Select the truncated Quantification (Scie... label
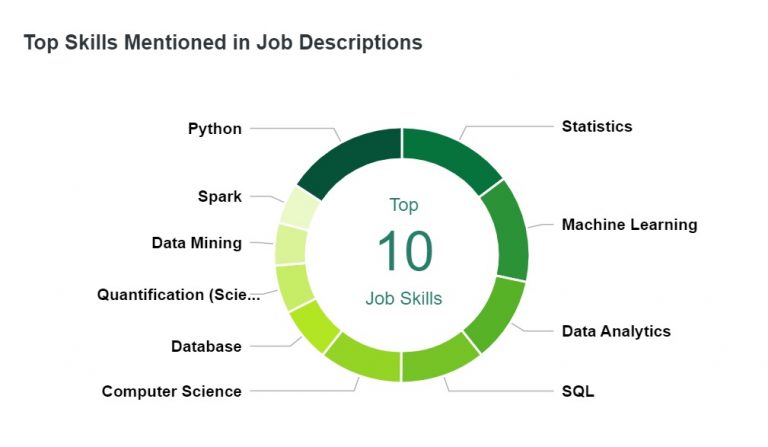768x447 pixels. tap(179, 295)
